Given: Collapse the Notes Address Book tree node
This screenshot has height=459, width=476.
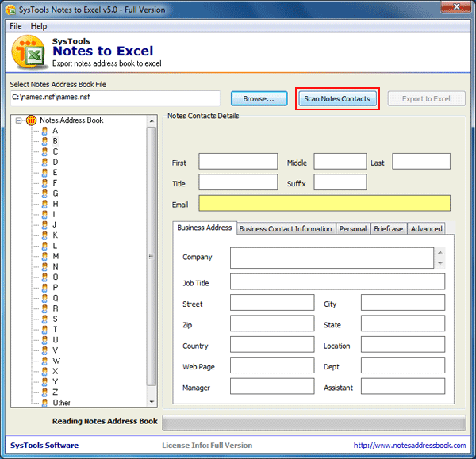Looking at the screenshot, I should [x=18, y=120].
